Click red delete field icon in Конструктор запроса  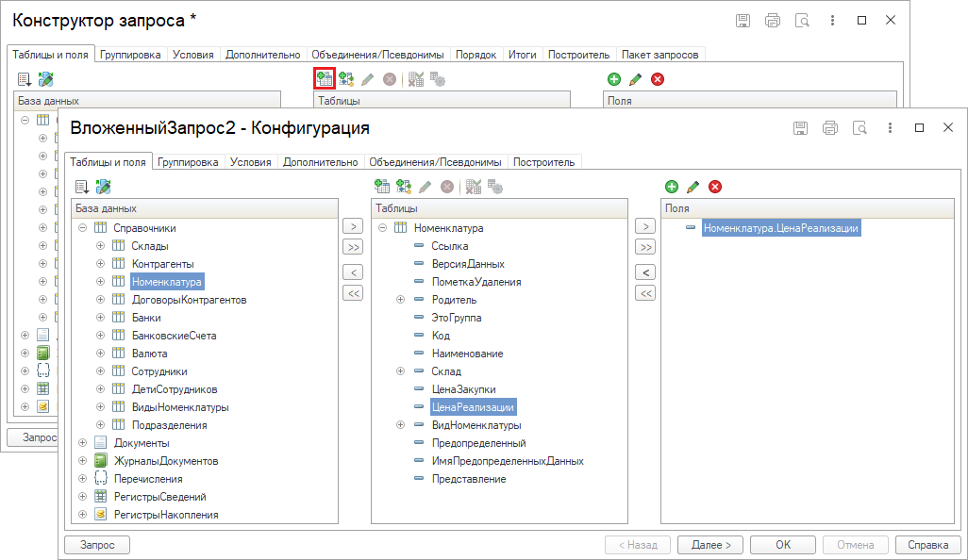[x=658, y=79]
